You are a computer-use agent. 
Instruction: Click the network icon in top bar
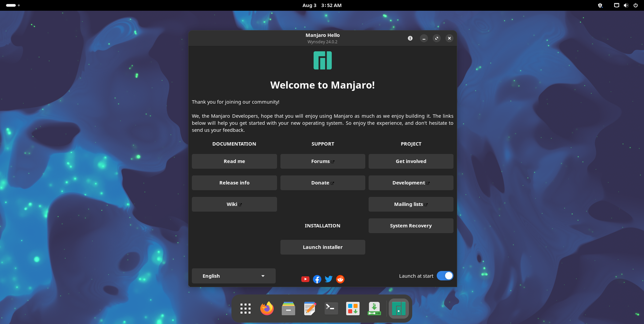coord(616,5)
